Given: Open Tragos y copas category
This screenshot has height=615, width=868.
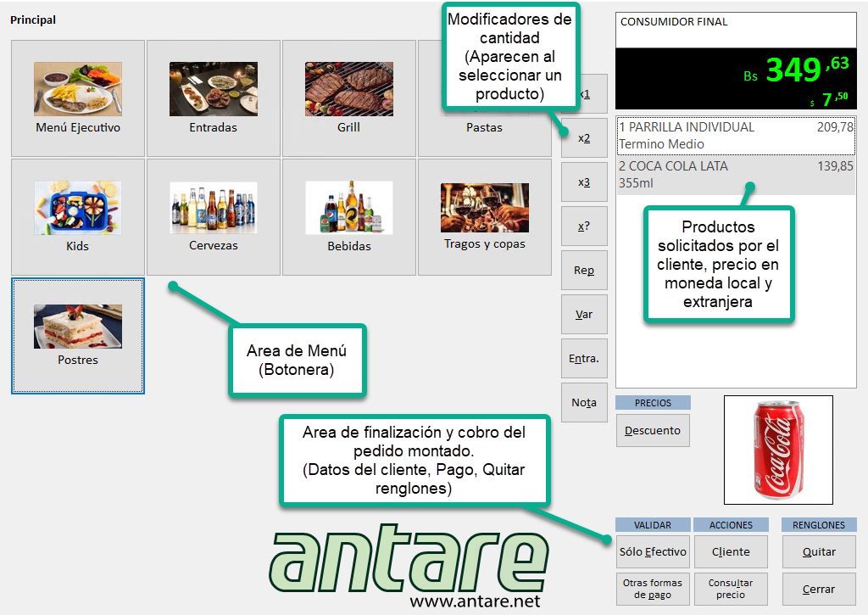Looking at the screenshot, I should (484, 216).
